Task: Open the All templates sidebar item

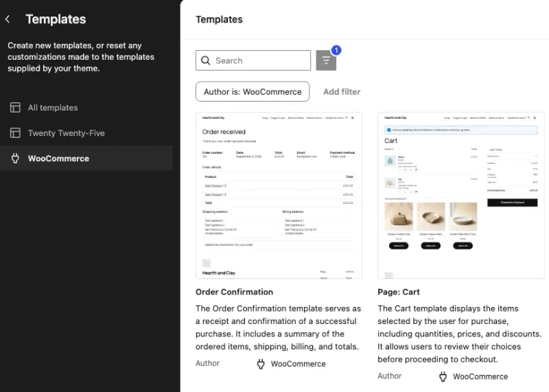Action: coord(86,108)
